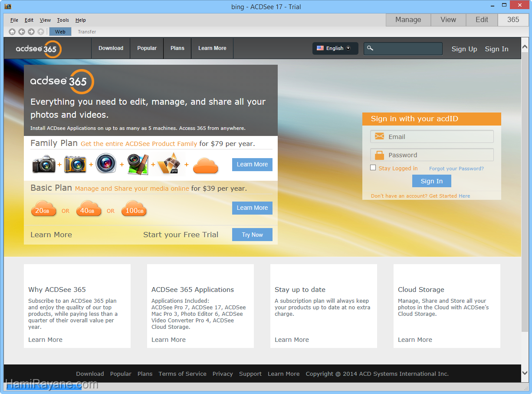The height and width of the screenshot is (394, 532).
Task: Open the File menu
Action: pos(14,20)
